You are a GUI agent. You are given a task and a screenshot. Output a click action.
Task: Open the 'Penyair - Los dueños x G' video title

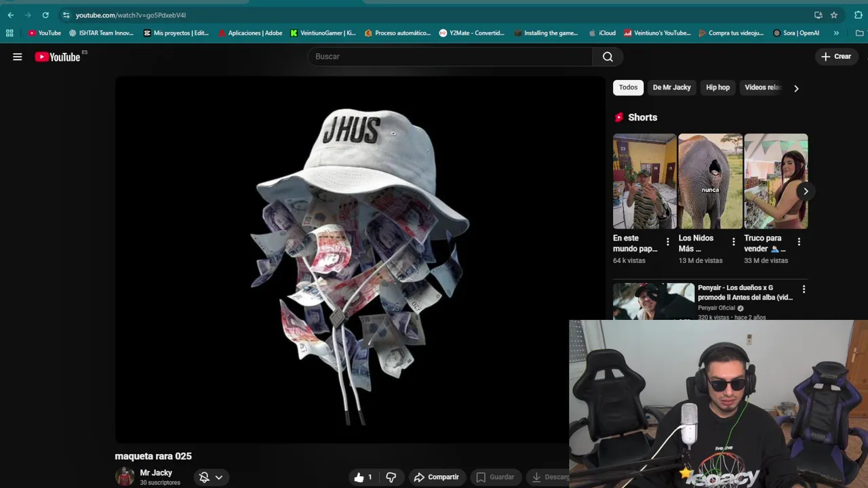click(745, 292)
